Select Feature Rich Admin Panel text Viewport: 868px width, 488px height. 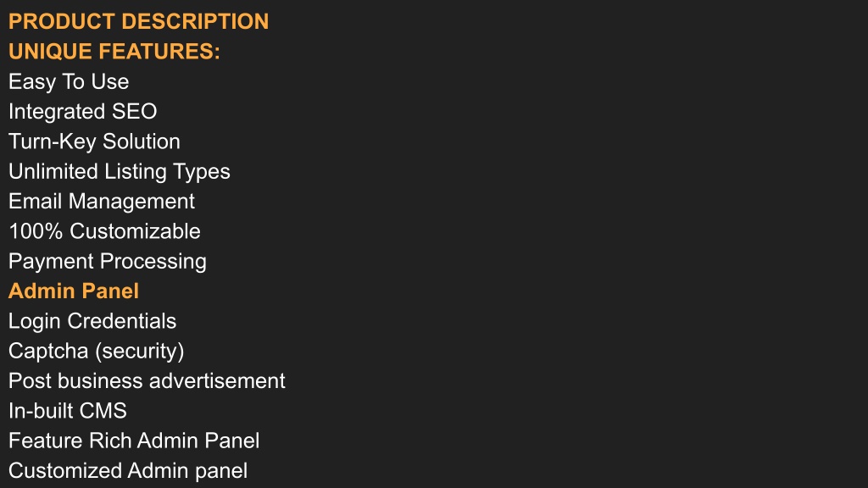click(x=134, y=441)
